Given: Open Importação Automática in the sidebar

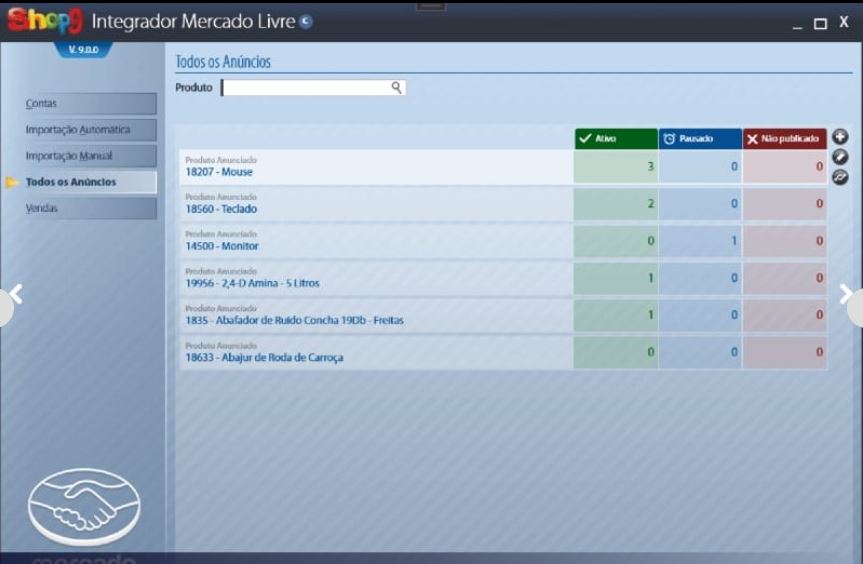Looking at the screenshot, I should click(90, 130).
